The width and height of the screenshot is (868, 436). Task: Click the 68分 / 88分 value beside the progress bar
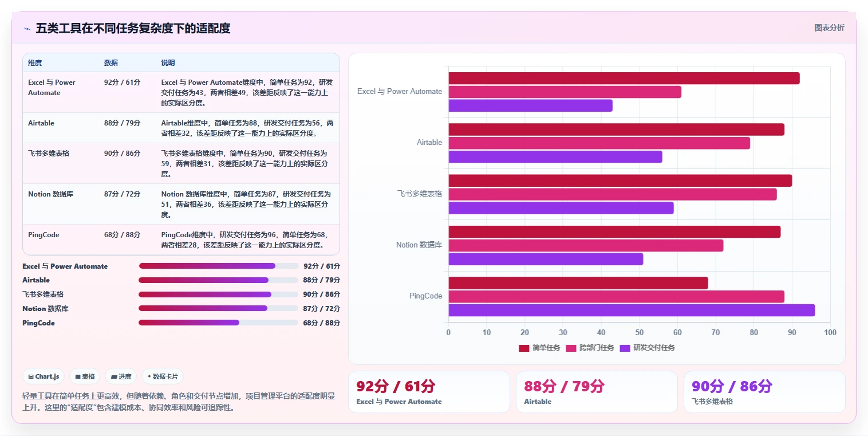(x=321, y=323)
